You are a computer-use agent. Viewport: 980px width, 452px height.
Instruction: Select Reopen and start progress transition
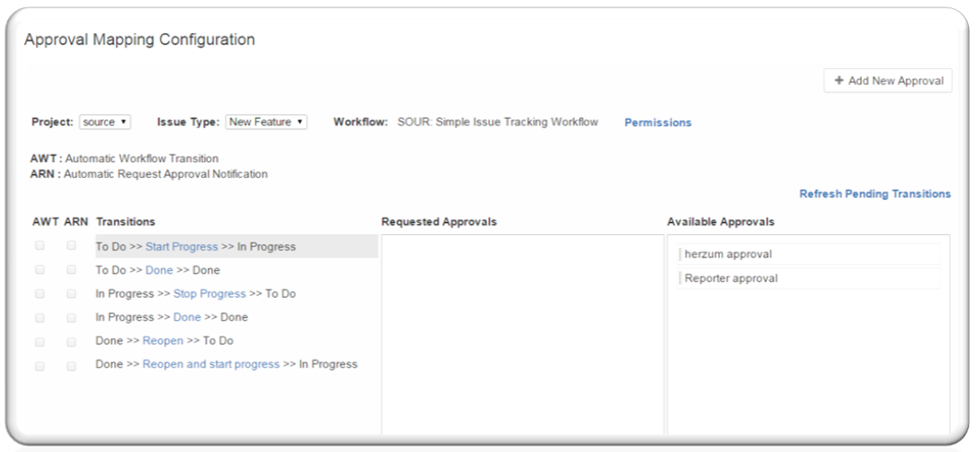pos(210,364)
